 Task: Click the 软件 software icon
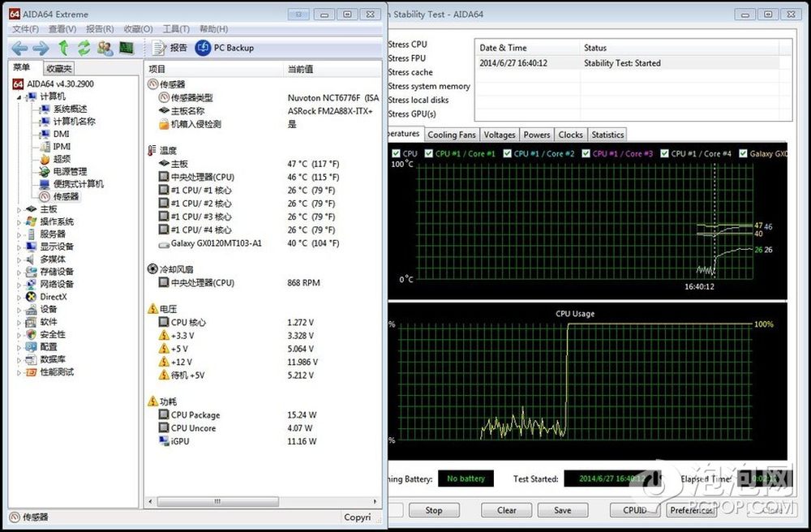[x=31, y=322]
